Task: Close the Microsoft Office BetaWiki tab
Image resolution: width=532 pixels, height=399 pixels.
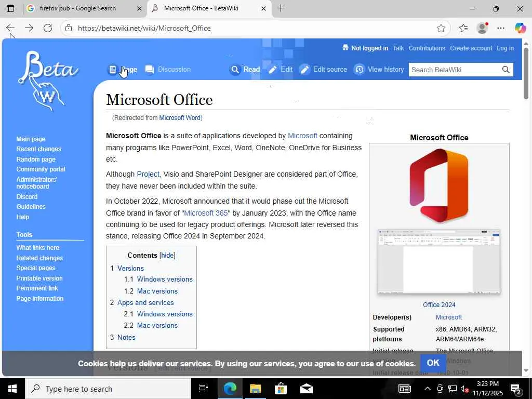Action: [x=263, y=8]
